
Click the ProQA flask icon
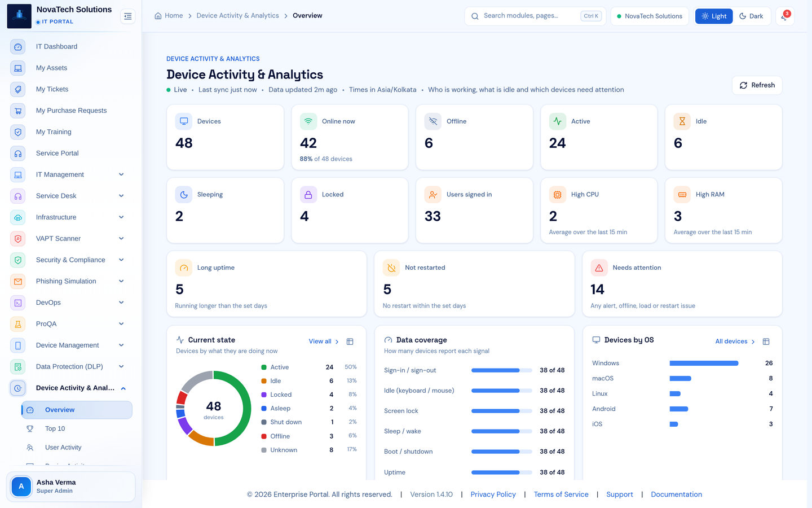click(x=18, y=324)
